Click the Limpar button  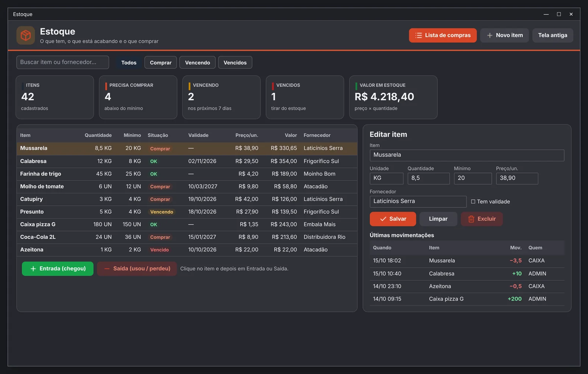(438, 219)
